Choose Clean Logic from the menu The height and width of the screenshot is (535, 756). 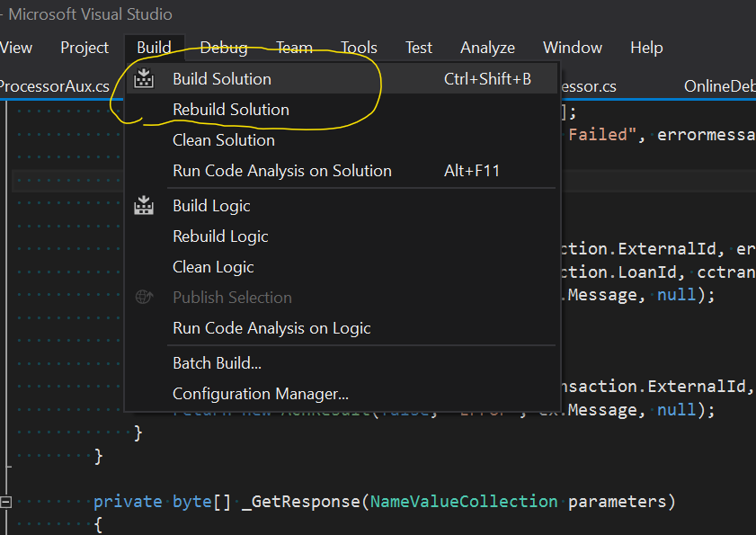coord(213,267)
